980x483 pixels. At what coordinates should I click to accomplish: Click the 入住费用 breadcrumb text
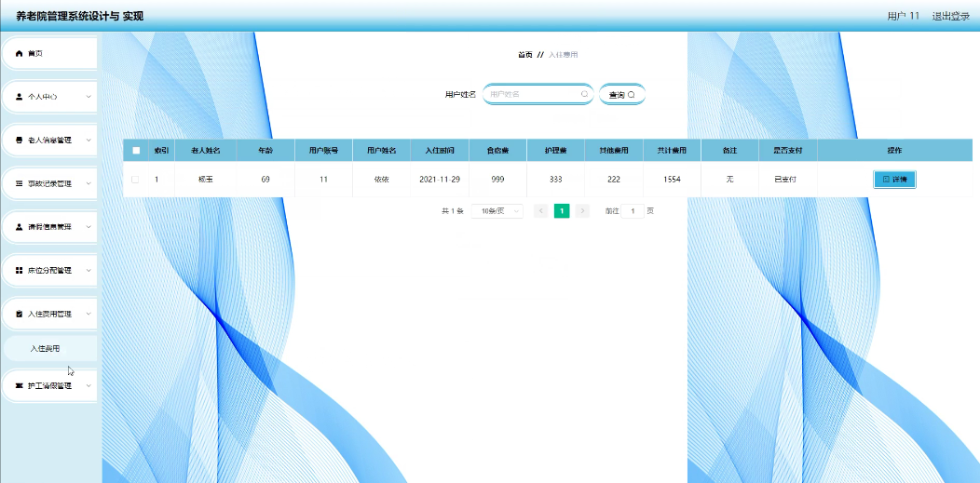point(563,55)
